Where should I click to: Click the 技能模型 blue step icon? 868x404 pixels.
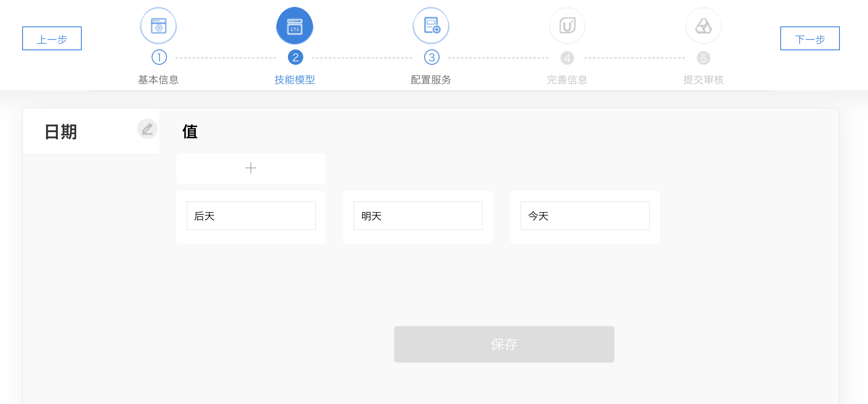[x=295, y=26]
